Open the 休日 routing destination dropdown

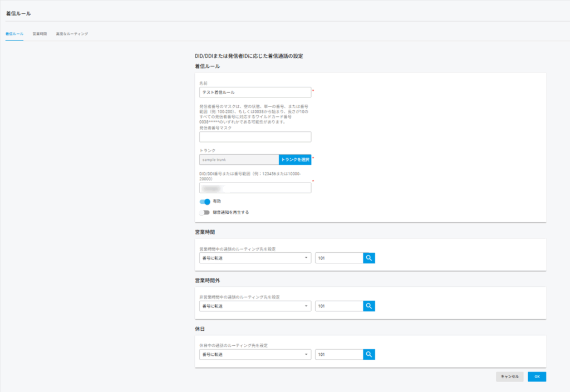point(255,354)
